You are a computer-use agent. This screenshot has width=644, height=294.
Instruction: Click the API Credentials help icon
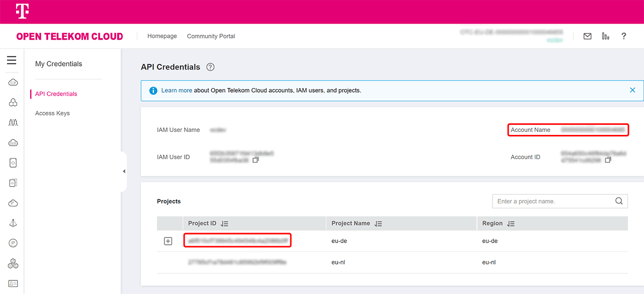click(x=210, y=67)
